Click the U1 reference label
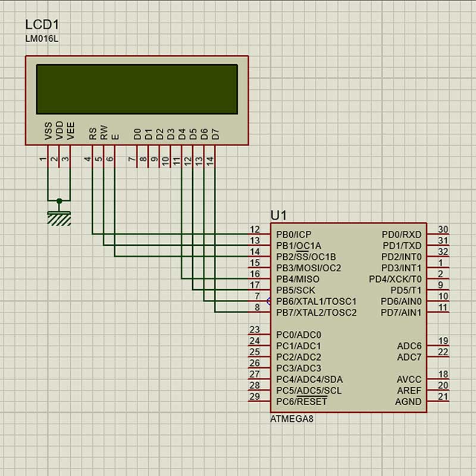 coord(278,215)
